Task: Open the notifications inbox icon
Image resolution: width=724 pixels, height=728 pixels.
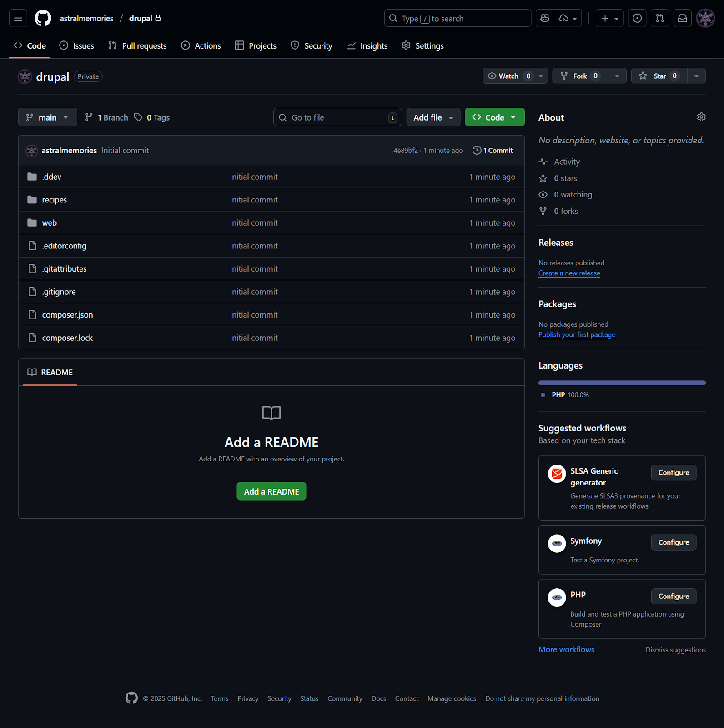Action: tap(683, 18)
